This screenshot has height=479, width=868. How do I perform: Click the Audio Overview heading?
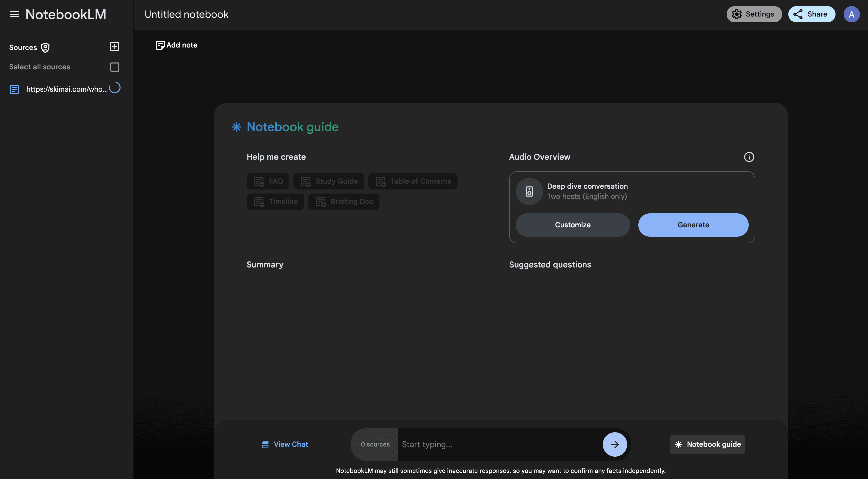540,157
